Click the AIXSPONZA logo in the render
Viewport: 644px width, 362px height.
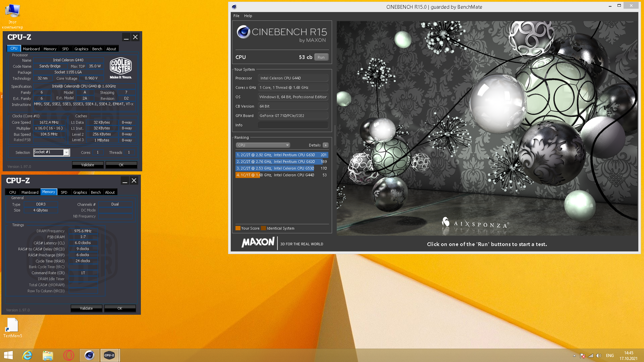tap(475, 223)
